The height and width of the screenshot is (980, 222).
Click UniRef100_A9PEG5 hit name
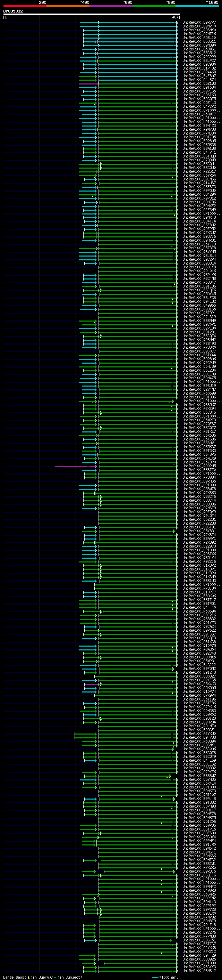[199, 91]
